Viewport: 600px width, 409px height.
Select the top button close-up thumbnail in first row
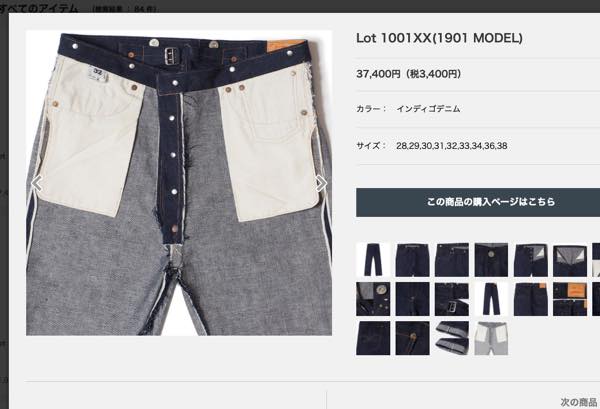[491, 260]
